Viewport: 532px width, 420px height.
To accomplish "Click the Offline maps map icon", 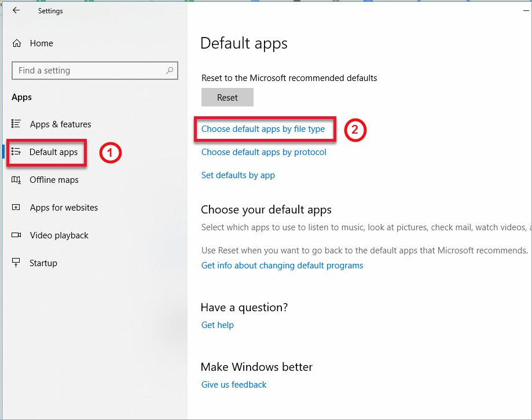I will pos(16,180).
